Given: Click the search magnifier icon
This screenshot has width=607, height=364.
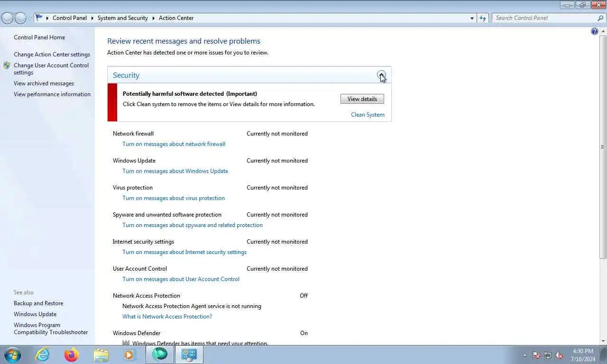Looking at the screenshot, I should 600,18.
